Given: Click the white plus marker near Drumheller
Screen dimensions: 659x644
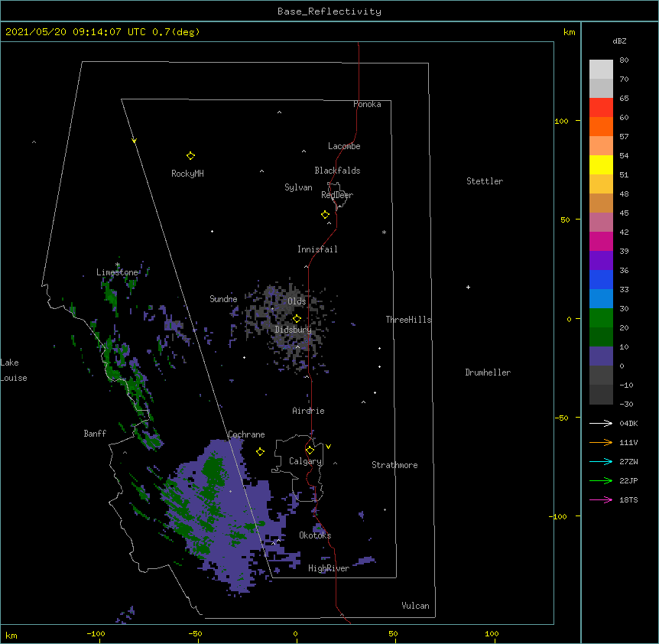Looking at the screenshot, I should (468, 287).
